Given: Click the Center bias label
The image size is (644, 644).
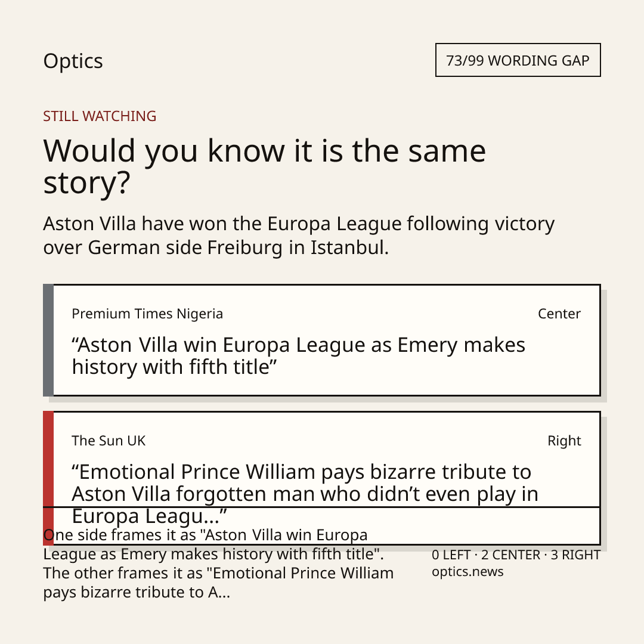Looking at the screenshot, I should (559, 314).
